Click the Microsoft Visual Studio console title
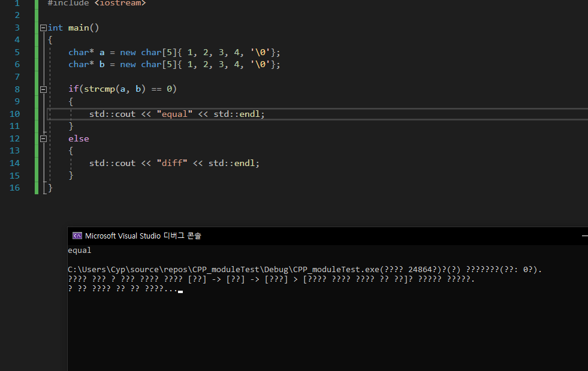This screenshot has height=371, width=588. coord(143,236)
